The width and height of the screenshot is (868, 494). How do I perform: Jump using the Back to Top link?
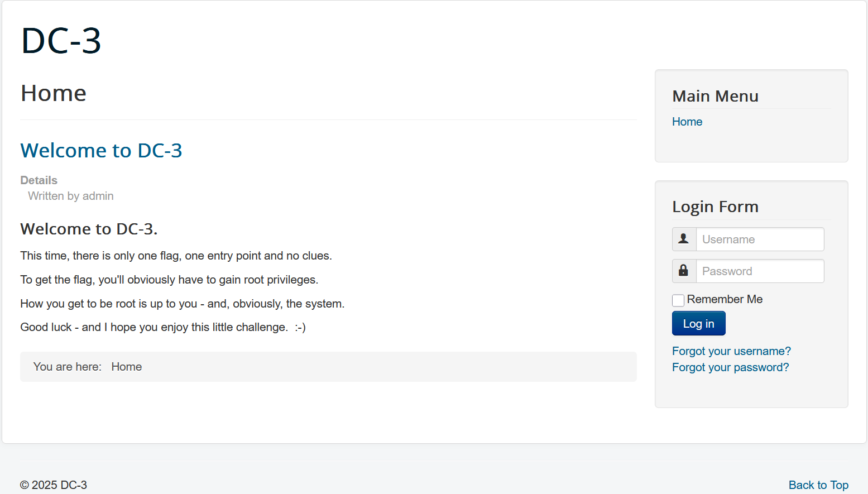[818, 485]
